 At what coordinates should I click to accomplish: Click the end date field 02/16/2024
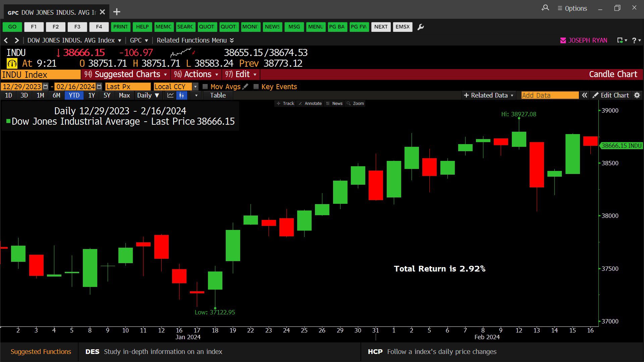point(75,86)
